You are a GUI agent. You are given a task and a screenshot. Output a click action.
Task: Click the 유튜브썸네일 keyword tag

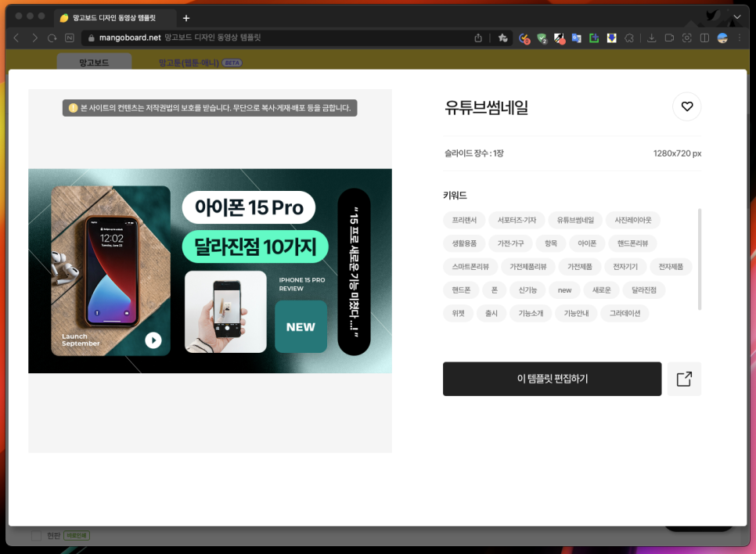[x=575, y=220]
